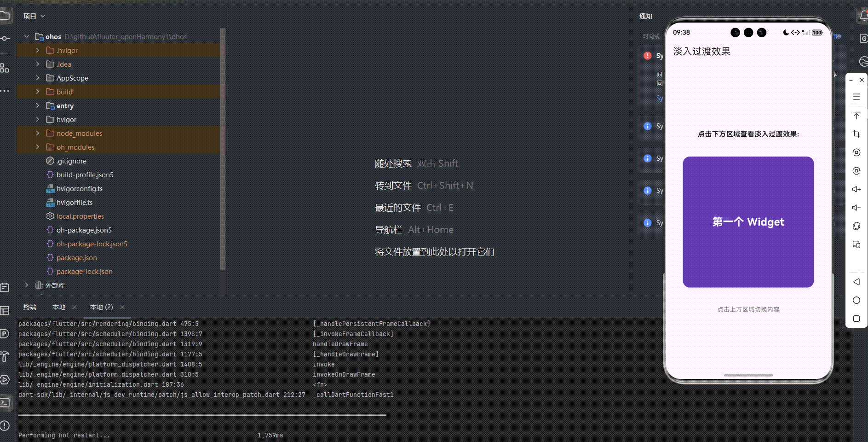Open the Services run icon in sidebar

click(x=5, y=380)
